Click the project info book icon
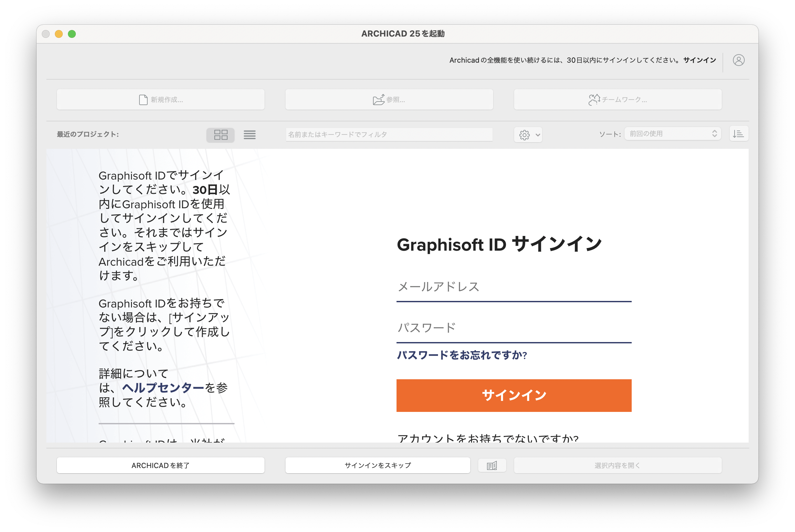Screen dimensions: 795x532 coord(492,465)
